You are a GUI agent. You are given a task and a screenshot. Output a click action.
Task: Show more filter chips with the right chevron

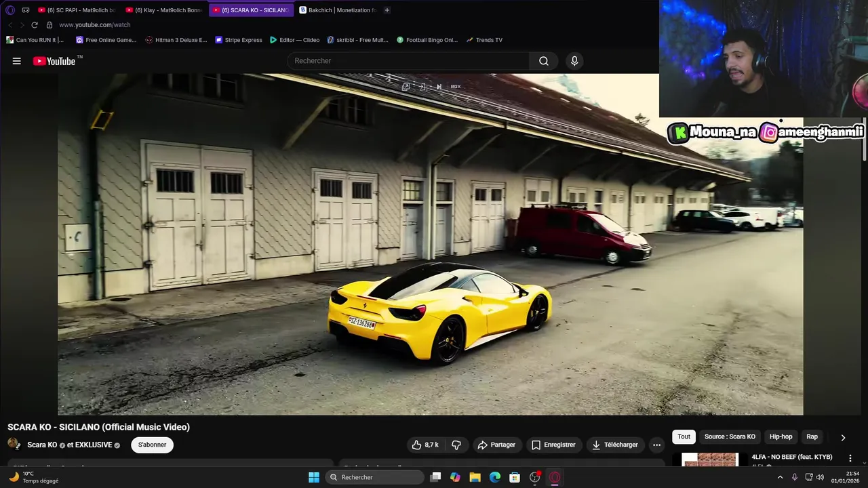(843, 437)
